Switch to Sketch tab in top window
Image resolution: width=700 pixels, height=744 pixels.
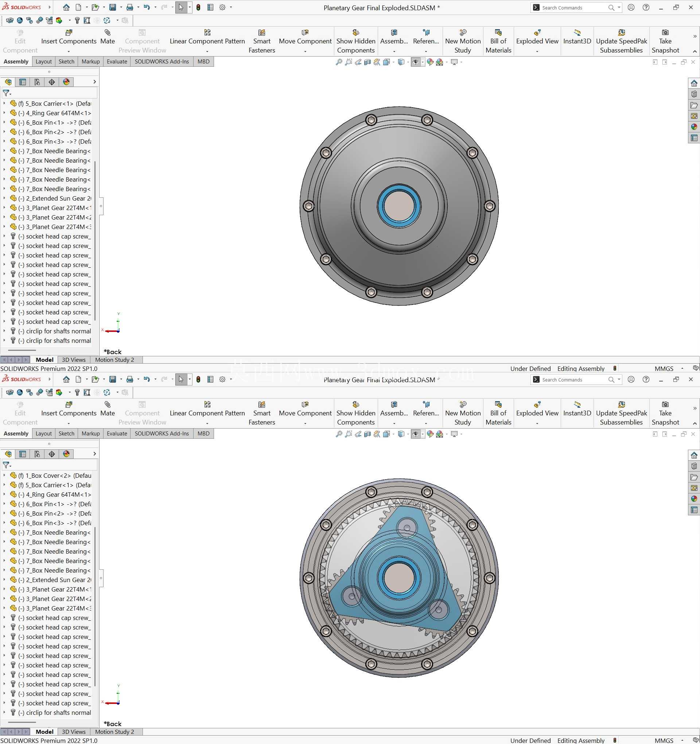click(x=66, y=61)
